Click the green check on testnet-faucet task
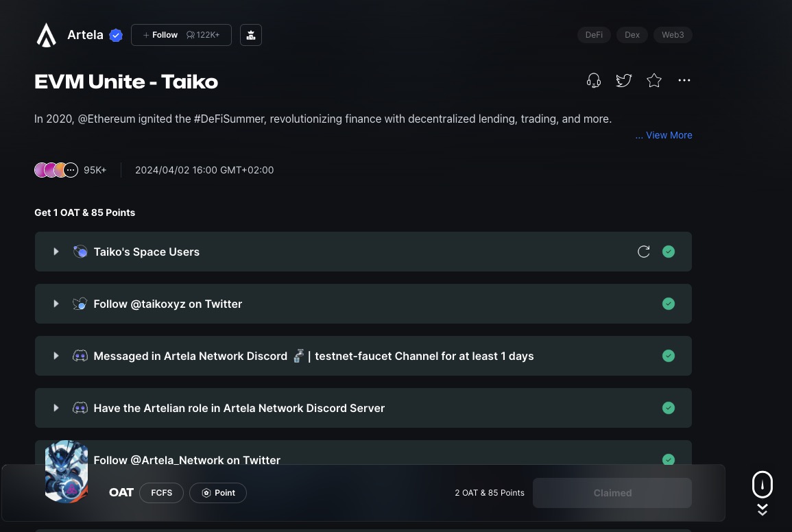 [669, 356]
